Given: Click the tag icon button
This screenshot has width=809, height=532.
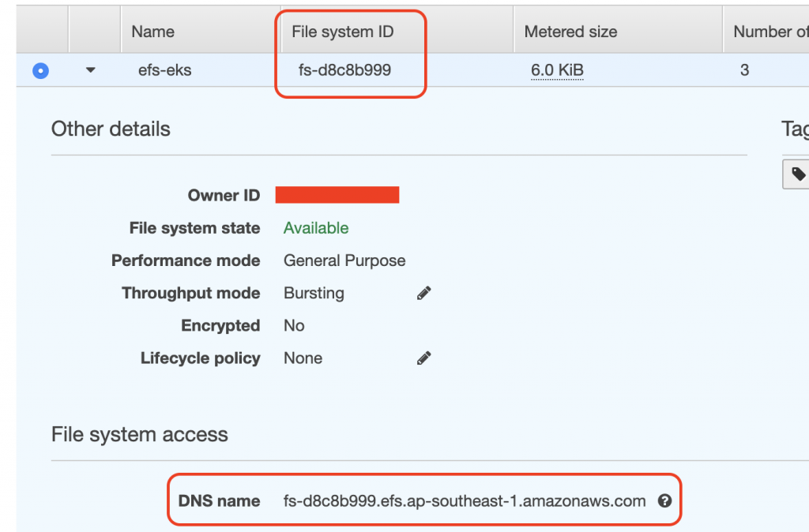Looking at the screenshot, I should [796, 174].
